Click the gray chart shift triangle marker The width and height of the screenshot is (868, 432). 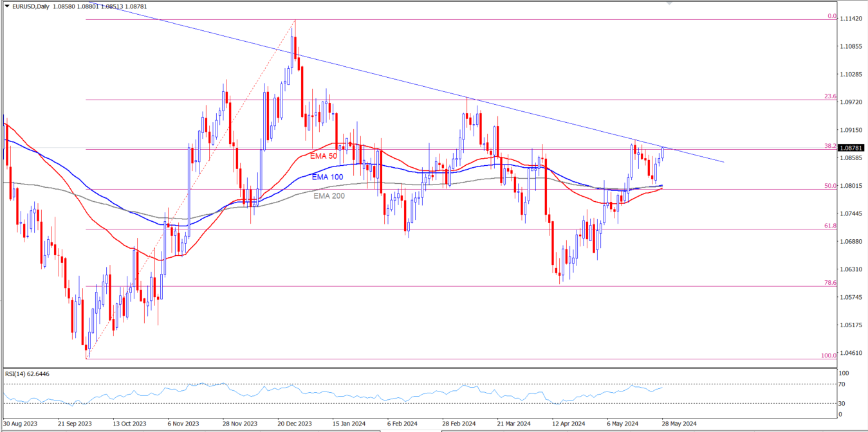point(669,4)
